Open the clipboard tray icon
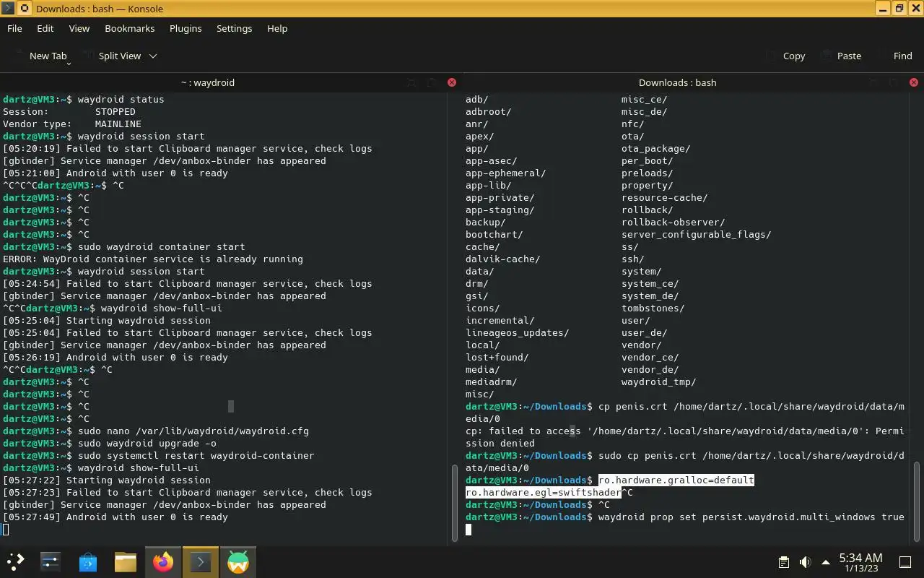Image resolution: width=924 pixels, height=578 pixels. (x=784, y=562)
